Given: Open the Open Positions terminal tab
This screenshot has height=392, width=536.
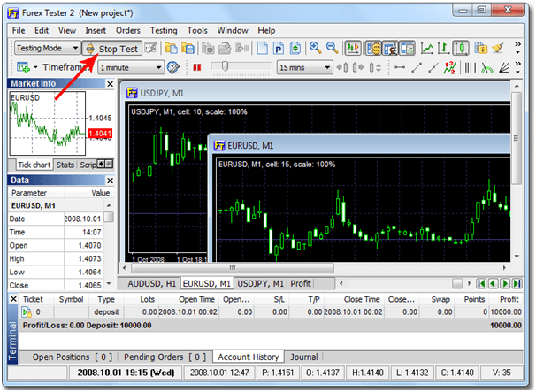Looking at the screenshot, I should click(73, 357).
